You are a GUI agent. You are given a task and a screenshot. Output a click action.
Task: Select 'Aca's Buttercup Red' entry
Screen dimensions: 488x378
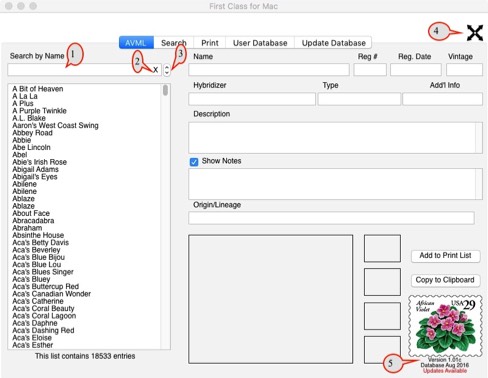[46, 287]
